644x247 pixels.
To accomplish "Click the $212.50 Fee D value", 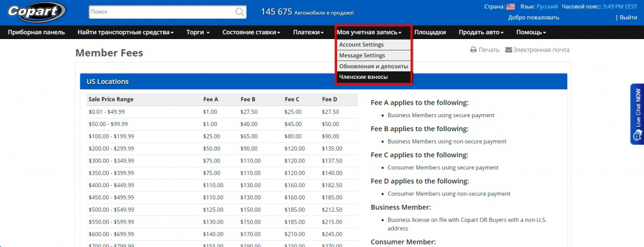I will point(332,210).
